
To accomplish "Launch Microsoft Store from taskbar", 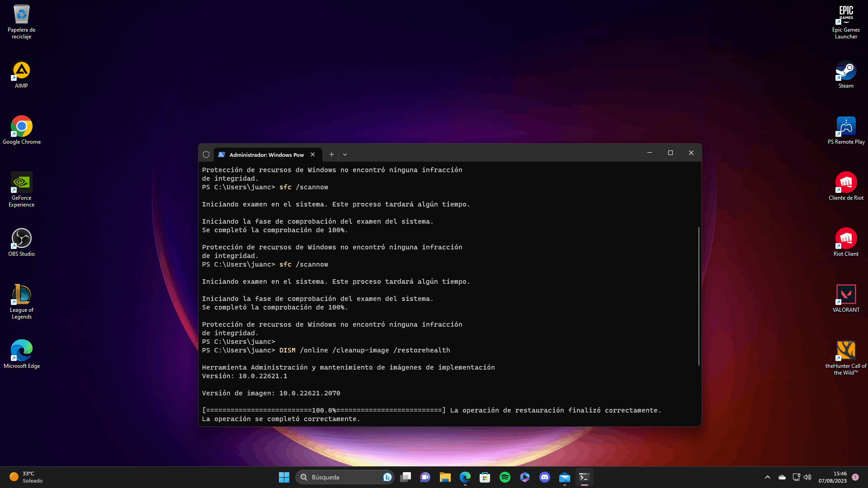I will coord(485,477).
